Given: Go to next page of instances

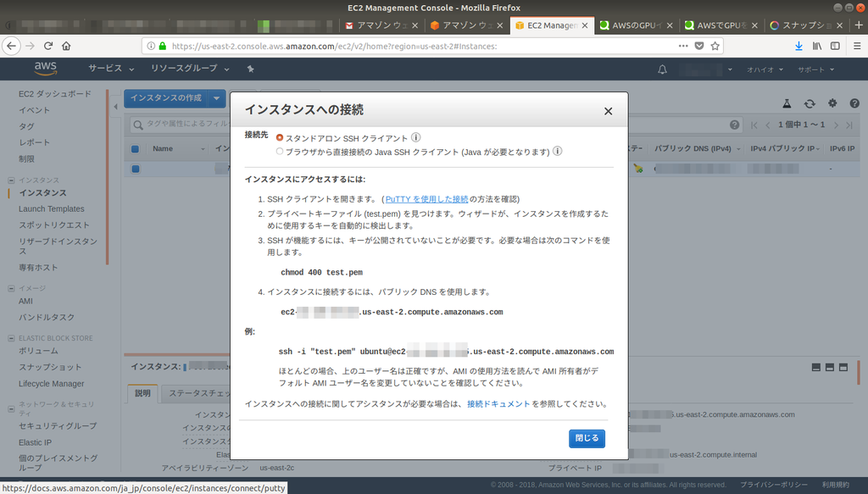Looking at the screenshot, I should click(x=836, y=125).
